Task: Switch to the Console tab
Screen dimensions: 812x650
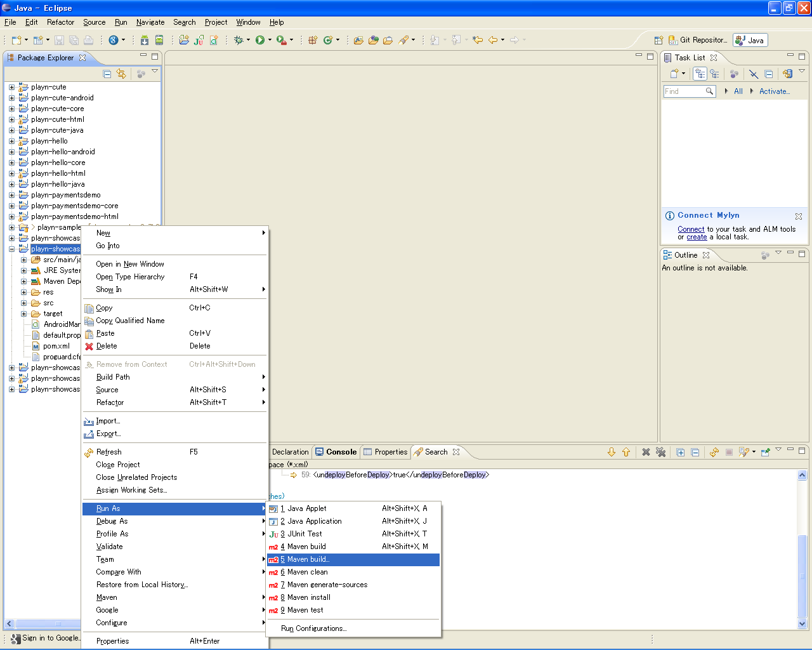Action: (336, 452)
